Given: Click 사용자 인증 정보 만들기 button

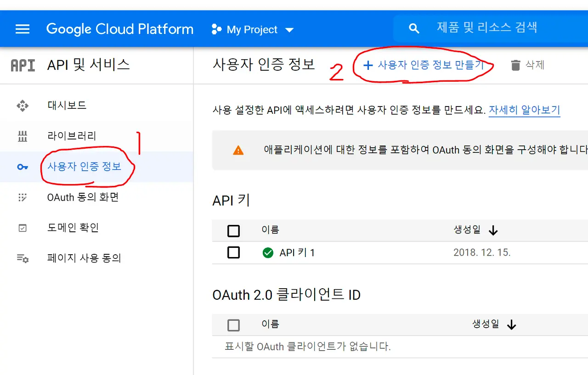Looking at the screenshot, I should tap(424, 65).
